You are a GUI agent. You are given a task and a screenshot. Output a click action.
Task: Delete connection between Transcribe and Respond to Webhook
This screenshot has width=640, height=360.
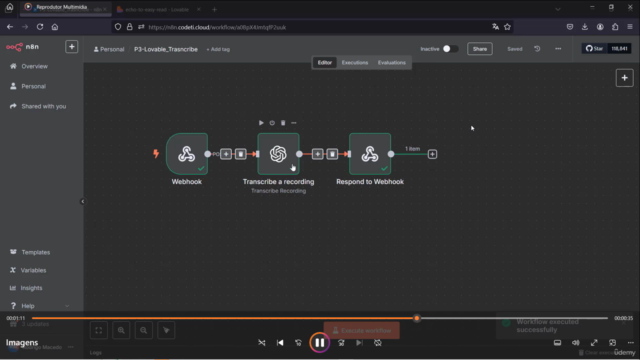(332, 154)
